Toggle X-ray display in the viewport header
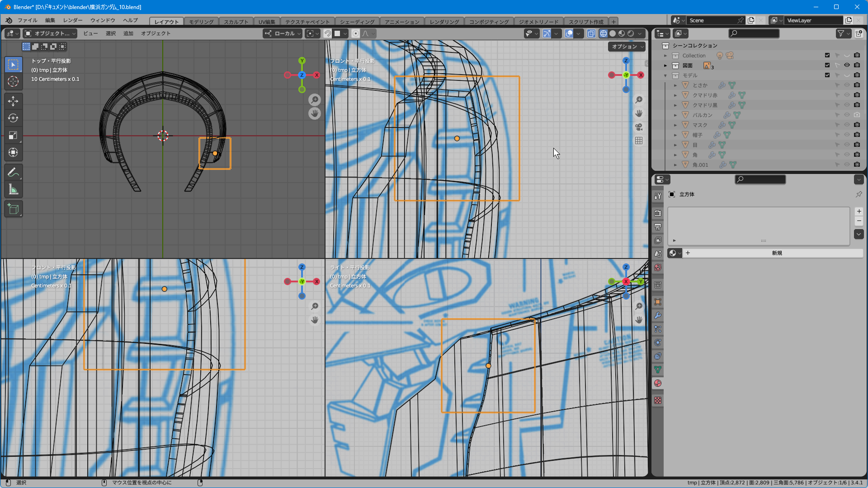This screenshot has width=868, height=488. click(x=591, y=33)
